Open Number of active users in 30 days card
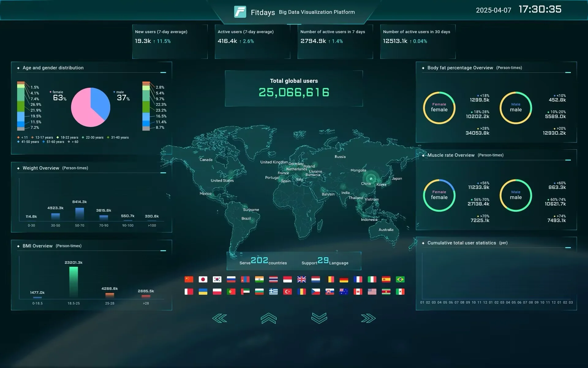The image size is (588, 368). [x=418, y=41]
